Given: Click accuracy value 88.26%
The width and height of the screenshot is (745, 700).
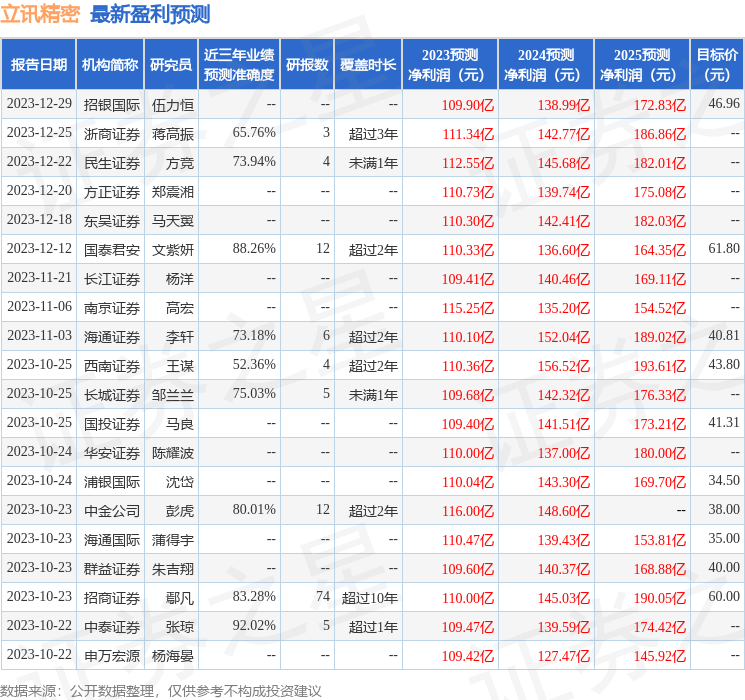Looking at the screenshot, I should point(254,249).
